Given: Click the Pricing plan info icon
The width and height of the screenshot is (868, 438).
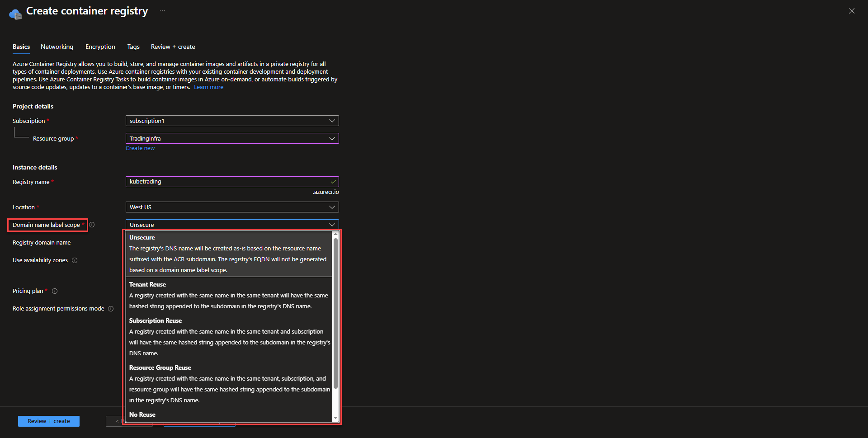Looking at the screenshot, I should tap(55, 291).
